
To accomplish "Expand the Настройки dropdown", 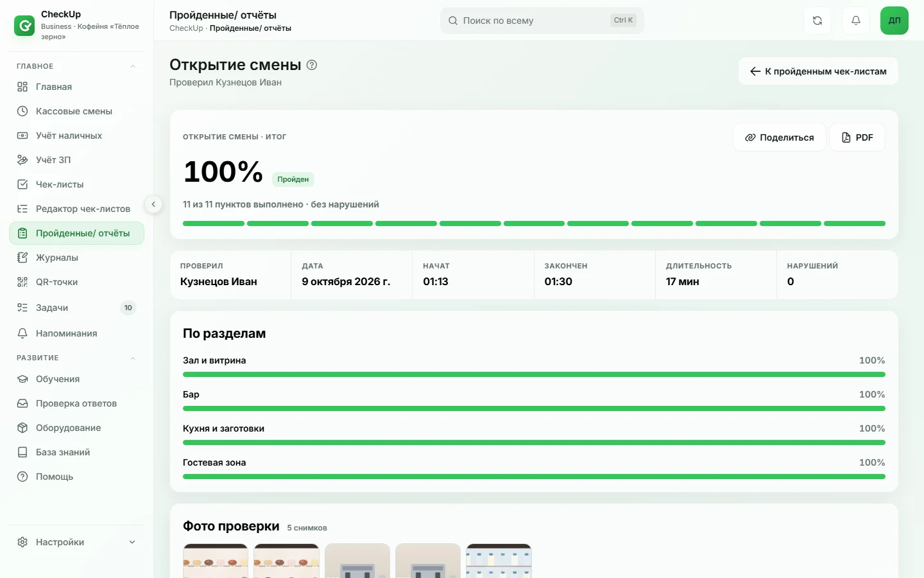I will click(x=76, y=542).
